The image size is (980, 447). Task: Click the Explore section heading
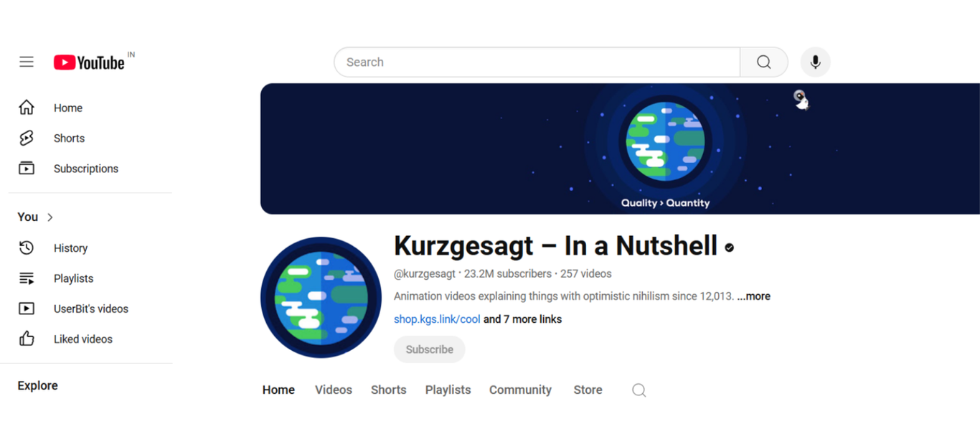37,386
